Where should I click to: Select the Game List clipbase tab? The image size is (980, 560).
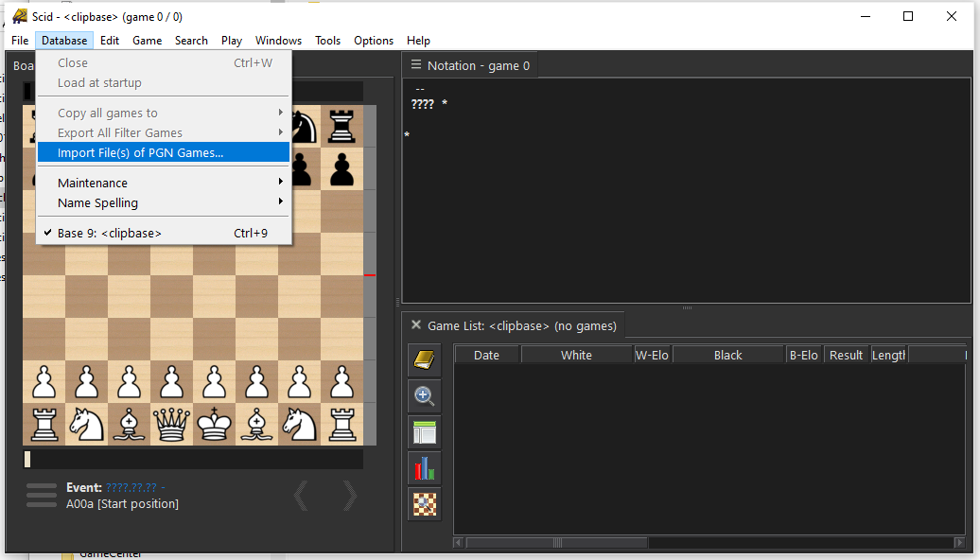click(x=514, y=325)
